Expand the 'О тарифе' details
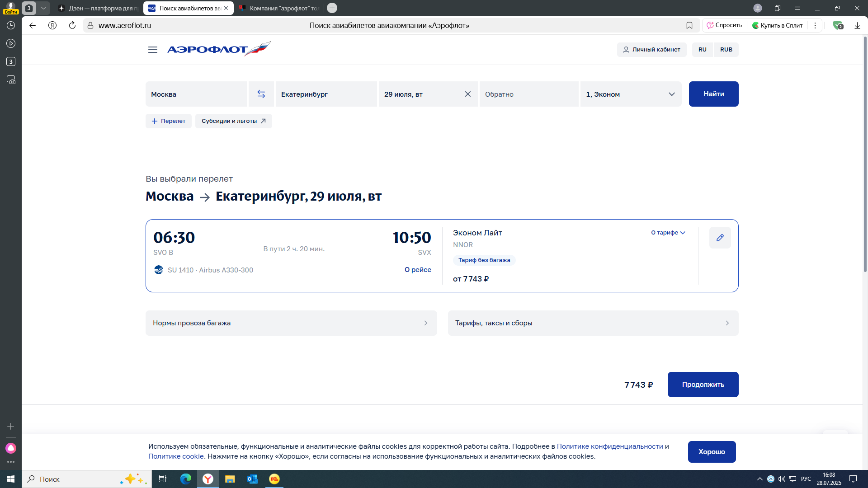Screen dimensions: 868x488 [x=668, y=233]
